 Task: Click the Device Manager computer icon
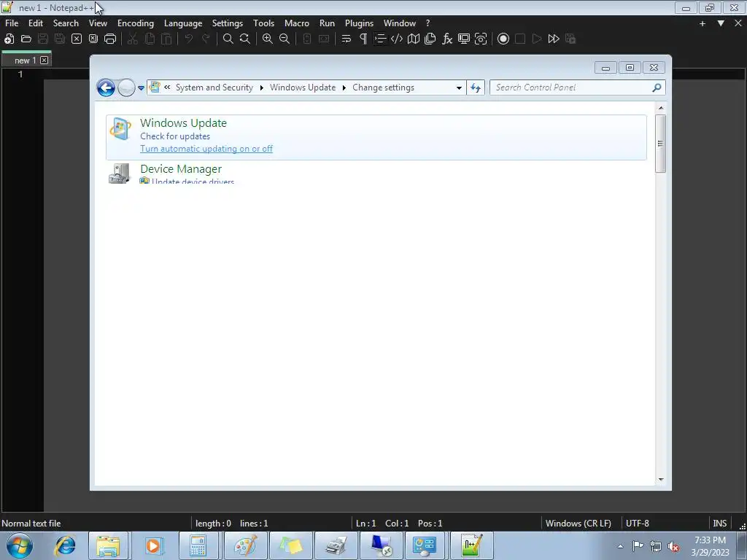click(x=119, y=174)
